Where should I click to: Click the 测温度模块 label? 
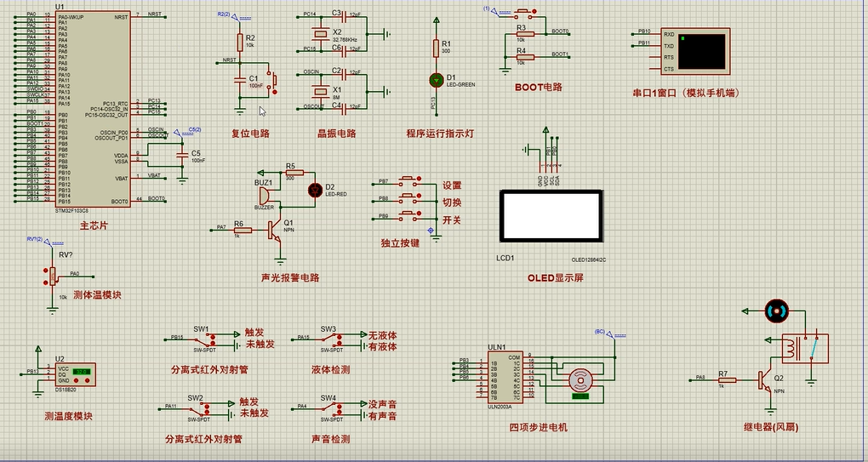[x=69, y=416]
